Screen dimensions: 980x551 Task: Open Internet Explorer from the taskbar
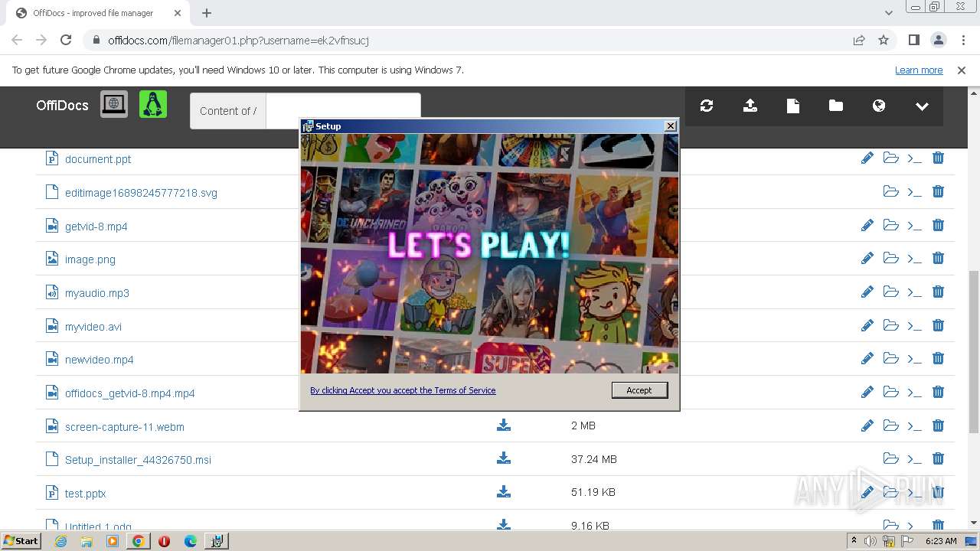pyautogui.click(x=61, y=541)
